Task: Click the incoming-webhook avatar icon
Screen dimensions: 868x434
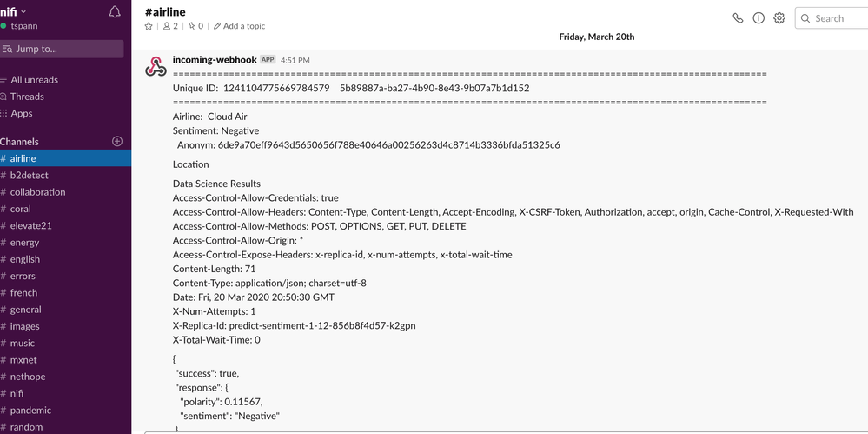Action: pyautogui.click(x=156, y=67)
